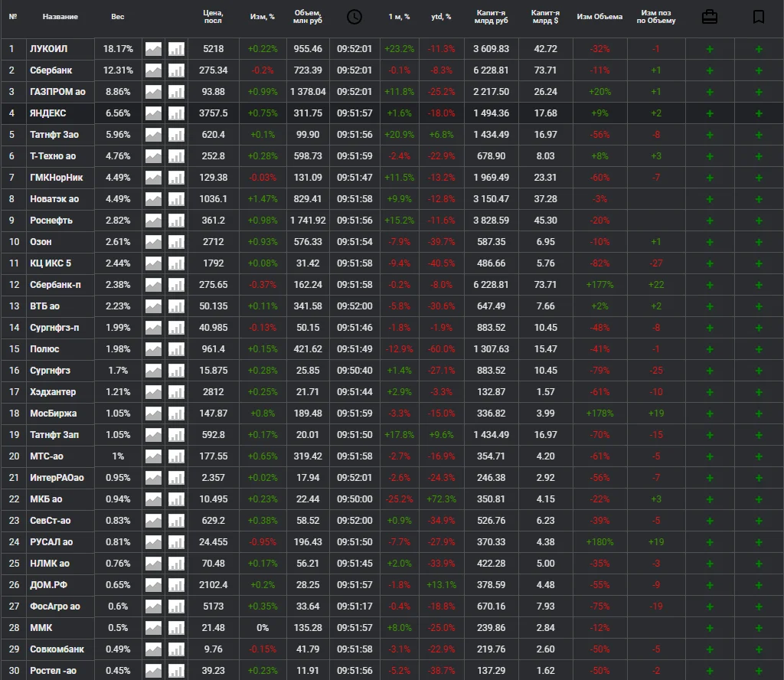
Task: Open the line chart icon for Новатэк ао
Action: tap(153, 199)
